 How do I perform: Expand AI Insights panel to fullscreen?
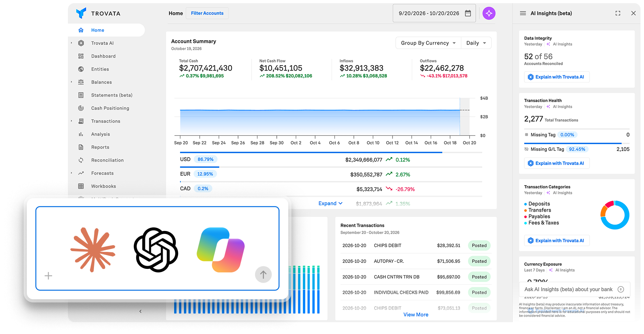click(x=618, y=13)
